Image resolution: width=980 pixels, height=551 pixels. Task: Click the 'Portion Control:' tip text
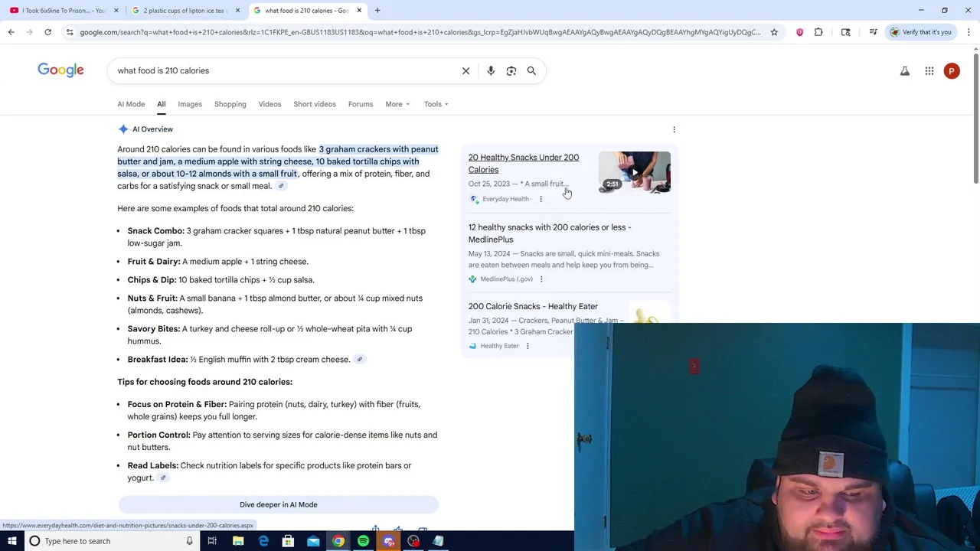coord(283,441)
